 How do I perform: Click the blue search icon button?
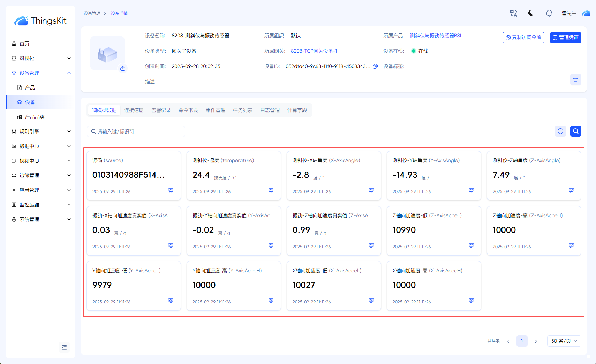click(x=576, y=131)
